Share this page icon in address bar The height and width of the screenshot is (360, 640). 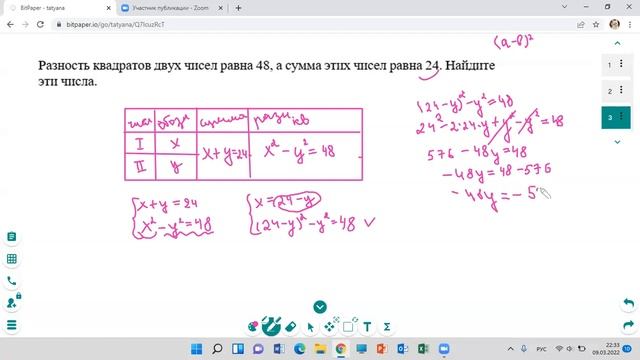(x=580, y=24)
